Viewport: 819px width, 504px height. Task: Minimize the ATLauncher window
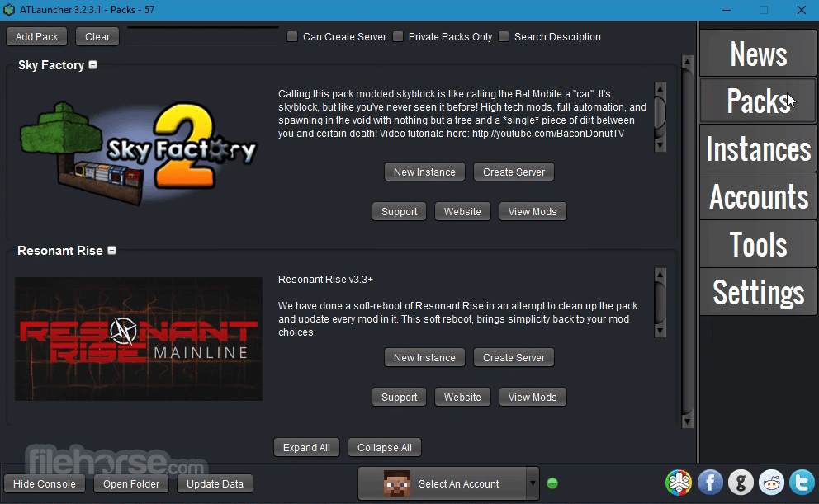[726, 10]
